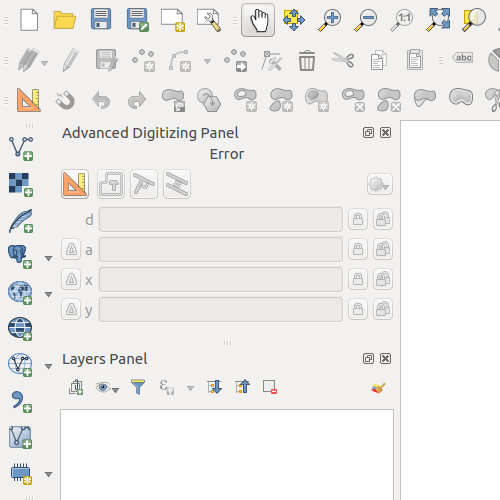Screen dimensions: 500x500
Task: Open the Manage Map Themes eye dropdown
Action: tap(107, 388)
